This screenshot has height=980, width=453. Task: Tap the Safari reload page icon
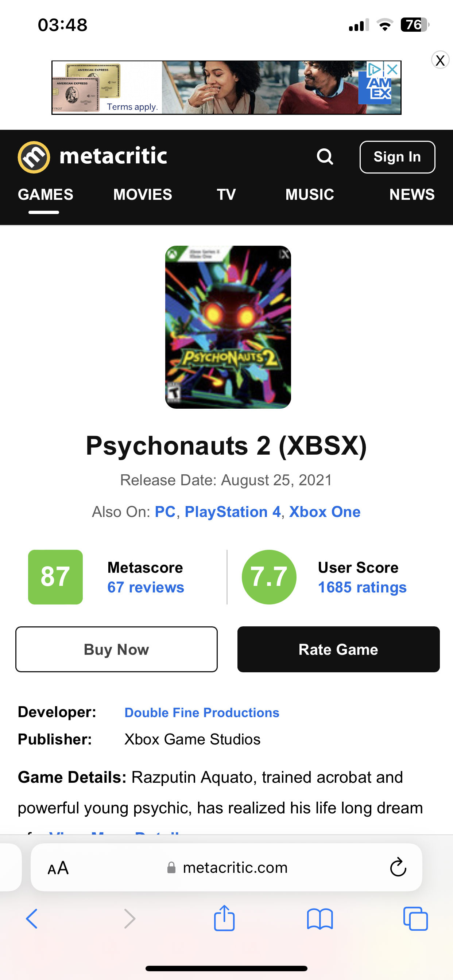398,868
